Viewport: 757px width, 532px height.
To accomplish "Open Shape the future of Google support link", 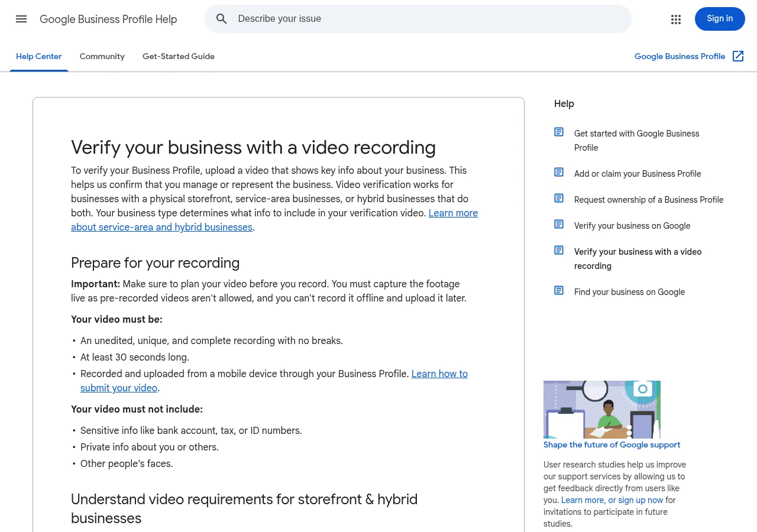I will click(612, 445).
